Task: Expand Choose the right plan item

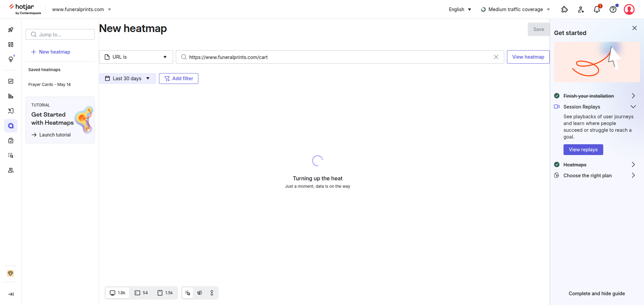Action: [633, 176]
